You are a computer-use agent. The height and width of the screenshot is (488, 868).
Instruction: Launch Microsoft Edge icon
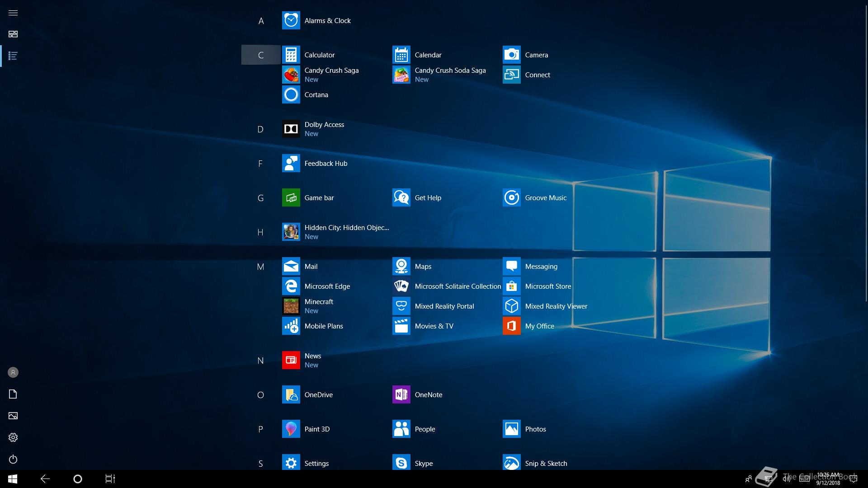291,286
